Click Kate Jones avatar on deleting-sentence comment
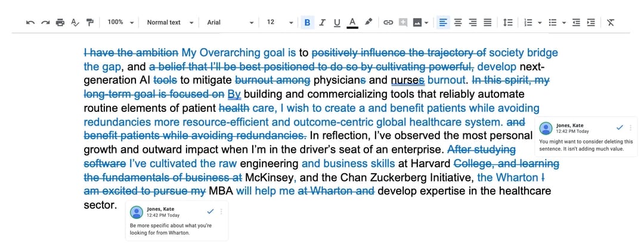The image size is (644, 247). (x=546, y=128)
